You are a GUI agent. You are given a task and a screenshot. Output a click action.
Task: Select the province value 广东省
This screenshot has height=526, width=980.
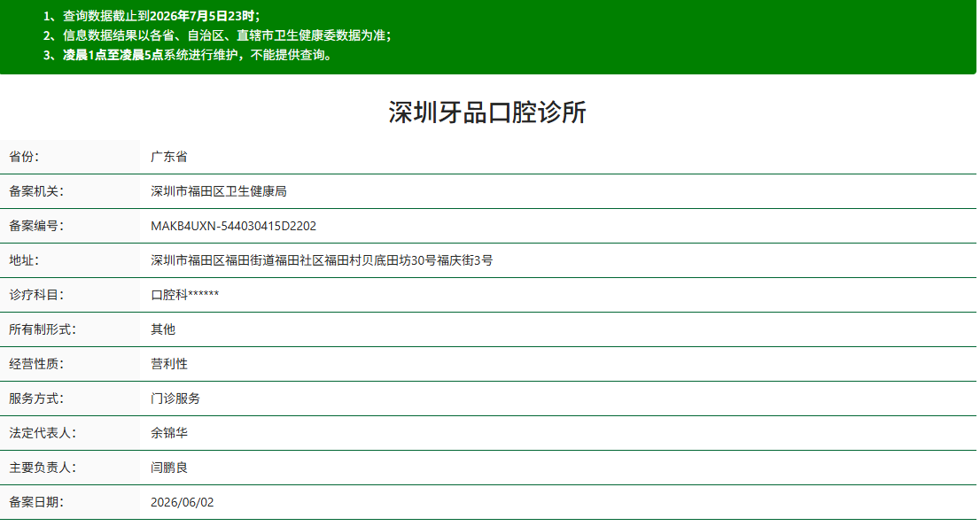168,157
